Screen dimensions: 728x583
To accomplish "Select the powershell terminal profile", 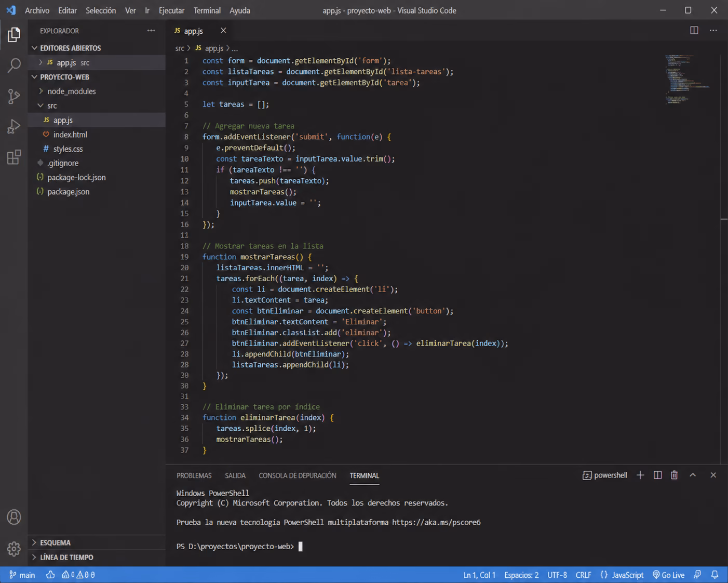I will 605,475.
